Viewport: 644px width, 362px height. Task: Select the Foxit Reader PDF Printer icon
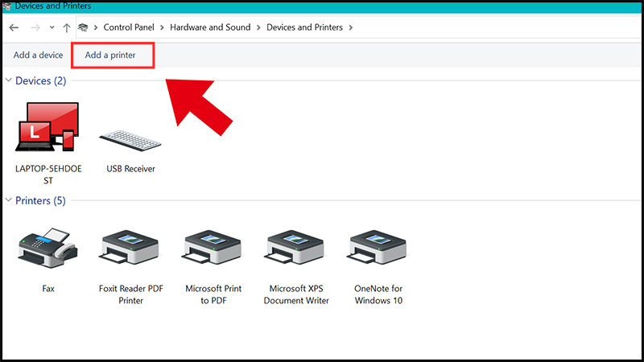pos(130,248)
